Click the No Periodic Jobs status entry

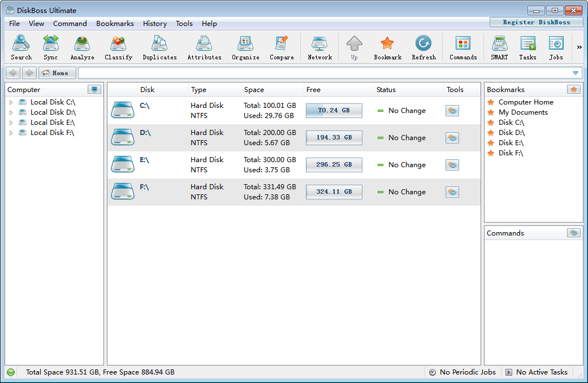click(x=462, y=372)
